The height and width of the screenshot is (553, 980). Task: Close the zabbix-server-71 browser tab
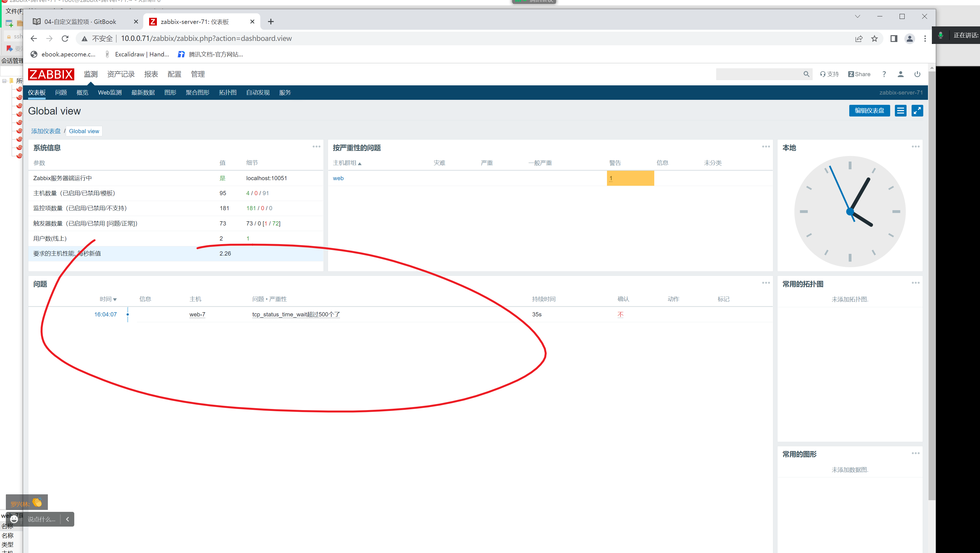[252, 22]
